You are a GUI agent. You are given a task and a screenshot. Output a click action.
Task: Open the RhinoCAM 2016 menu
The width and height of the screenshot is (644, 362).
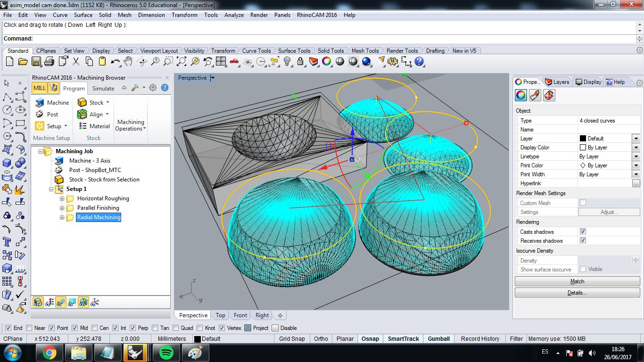click(x=317, y=15)
